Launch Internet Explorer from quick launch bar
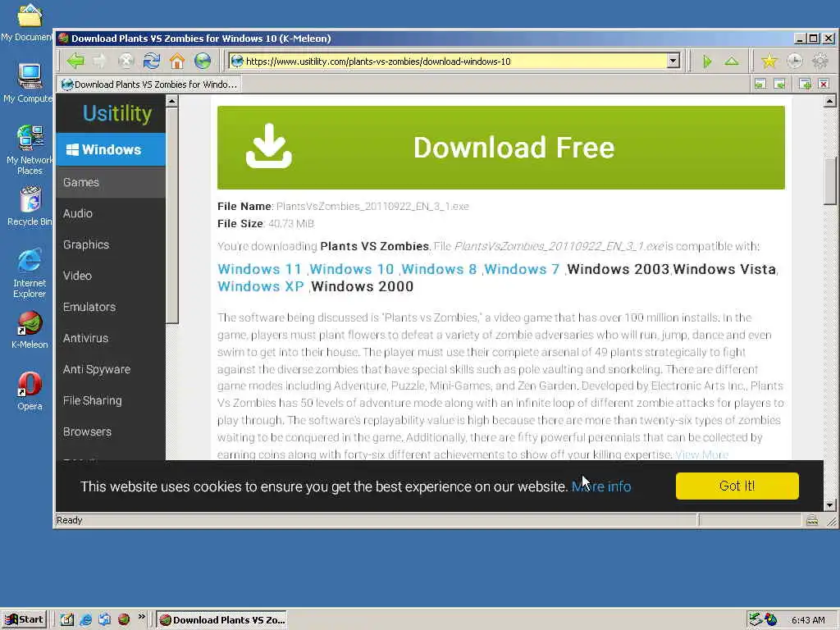 (x=85, y=620)
